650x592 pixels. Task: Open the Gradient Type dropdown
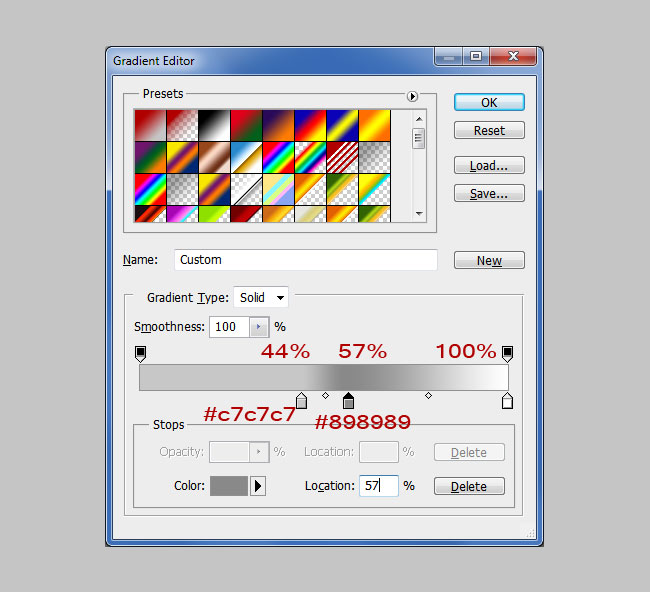261,298
